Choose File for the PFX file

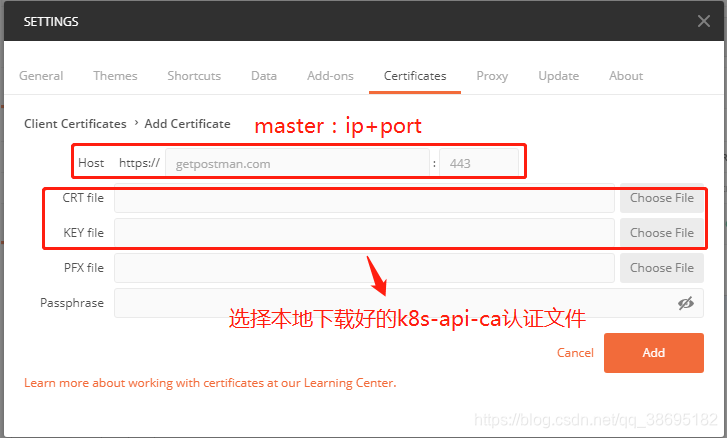point(662,268)
